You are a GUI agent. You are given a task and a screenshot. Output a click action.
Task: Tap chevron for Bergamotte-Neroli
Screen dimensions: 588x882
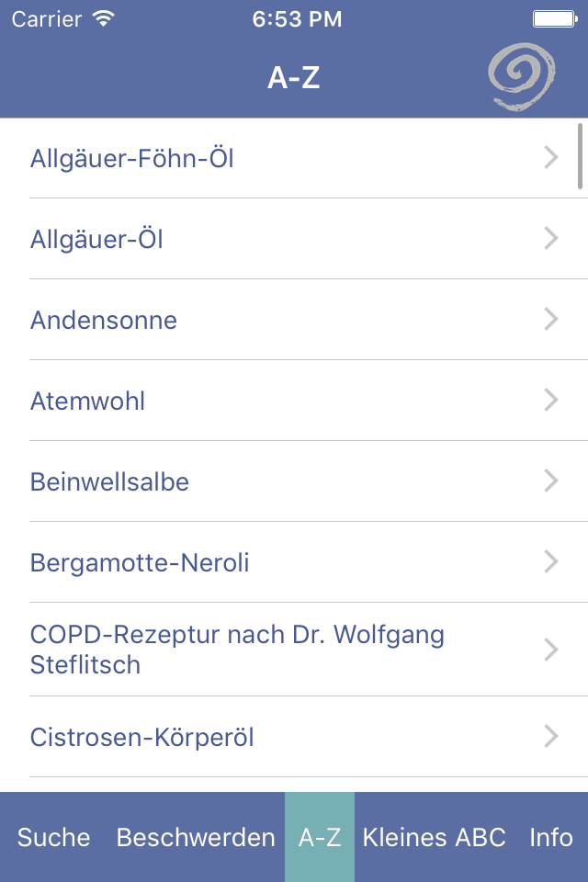[x=551, y=562]
